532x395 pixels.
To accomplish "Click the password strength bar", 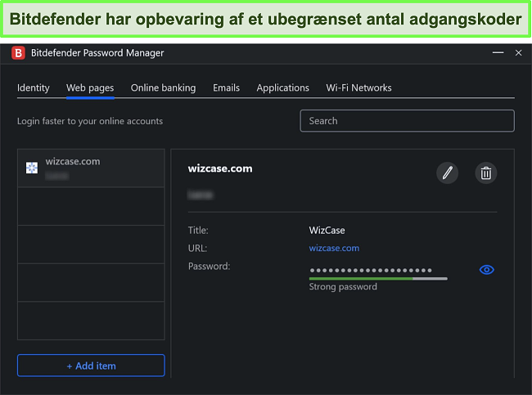I will (x=378, y=279).
